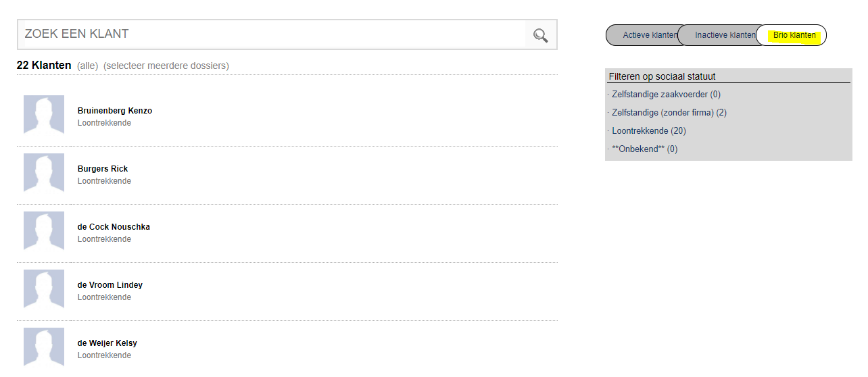Filter by Zelfstandige zaakvoerder
Viewport: 868px width, 377px height.
[x=665, y=95]
